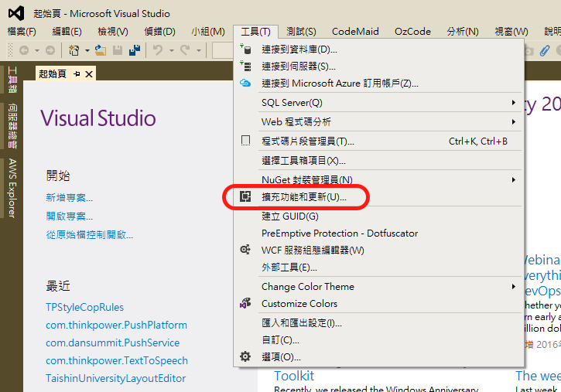Screen dimensions: 561x392
Task: Click the WCF configuration editor gear icon
Action: click(245, 249)
